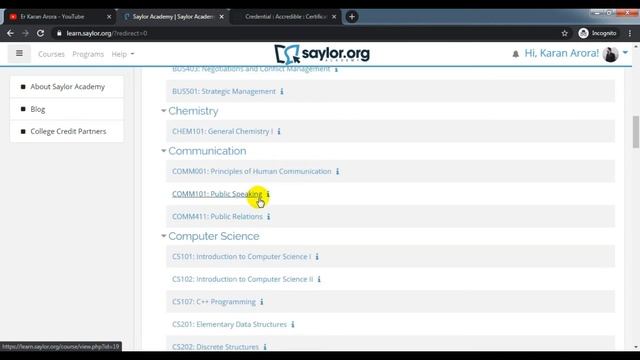The image size is (640, 360).
Task: Open CHEM101: General Chemistry I course
Action: click(222, 131)
